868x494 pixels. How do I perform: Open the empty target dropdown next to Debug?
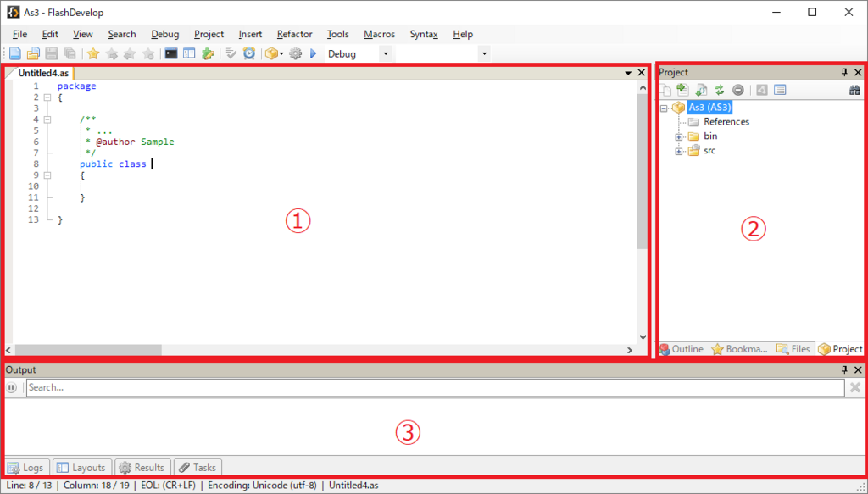tap(484, 53)
